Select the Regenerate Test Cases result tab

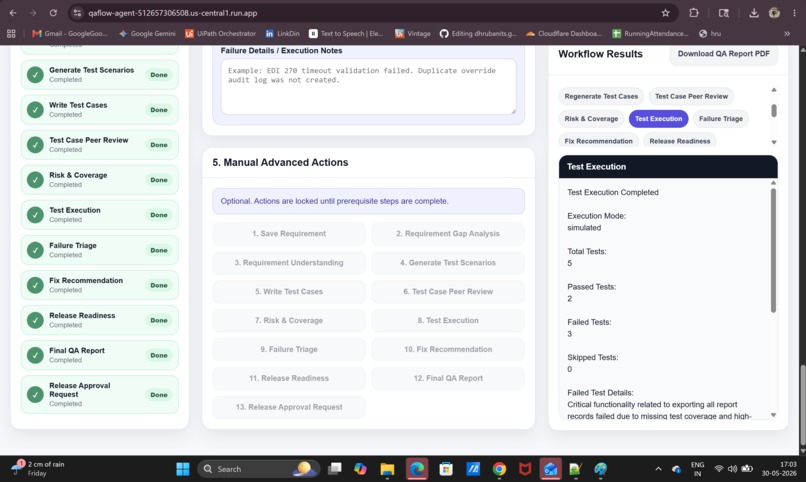tap(601, 96)
